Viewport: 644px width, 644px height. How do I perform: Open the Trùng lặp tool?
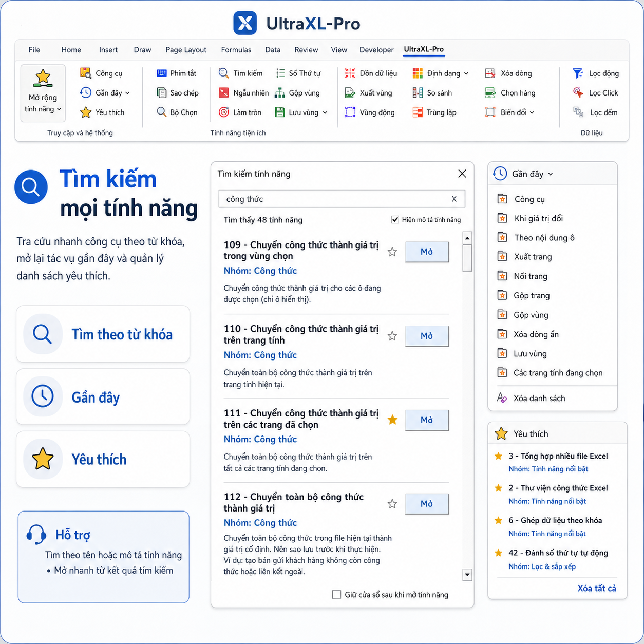pos(434,112)
